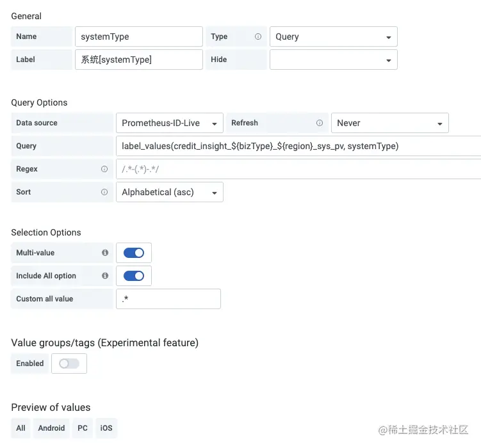Click the Preview of values heading
Viewport: 481px width, 448px height.
[x=51, y=407]
